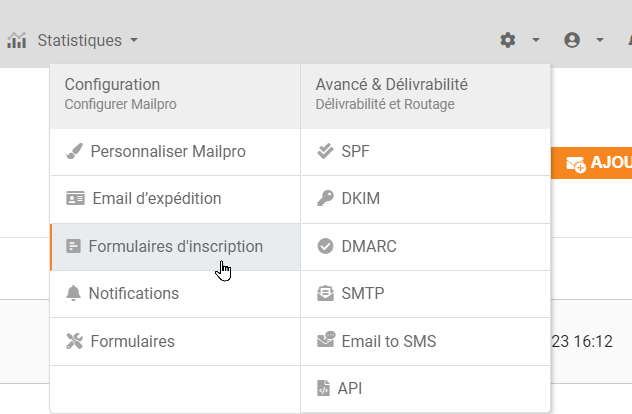Click the double-check icon for SPF
Screen dimensions: 632x414
tap(325, 152)
